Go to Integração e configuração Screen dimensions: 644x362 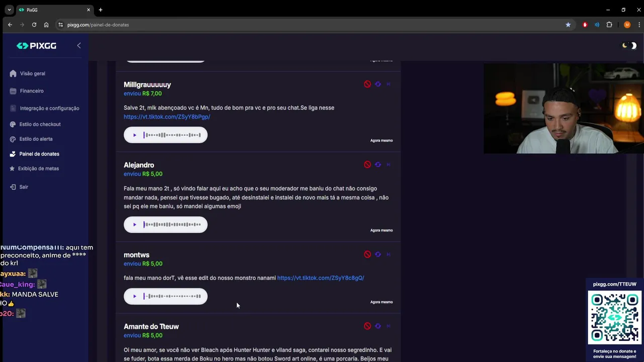click(49, 108)
